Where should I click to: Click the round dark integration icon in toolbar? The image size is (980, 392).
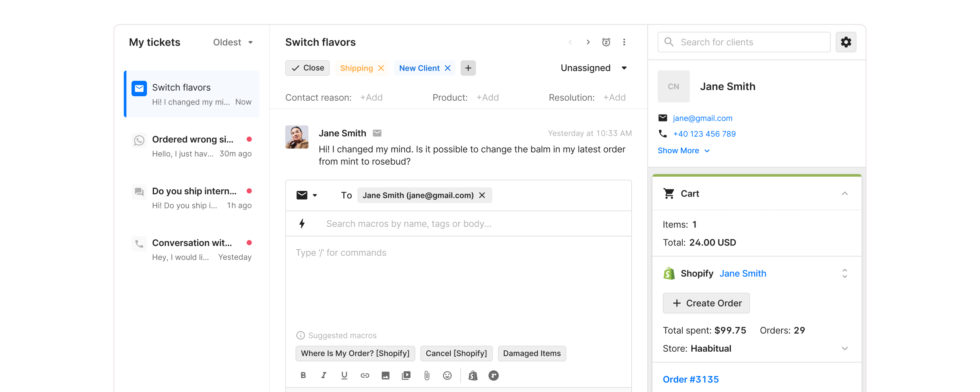pyautogui.click(x=493, y=375)
